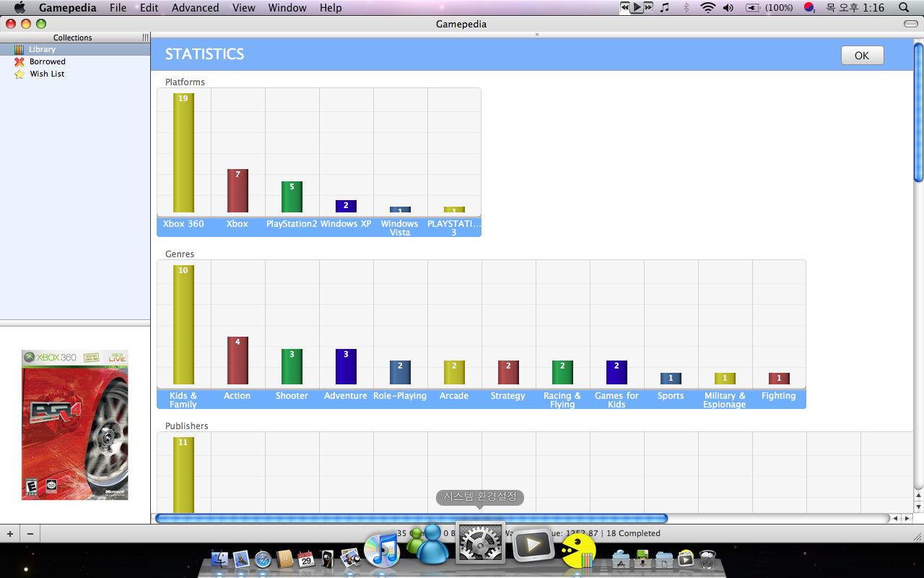Click the Collections header grip handle
This screenshot has width=924, height=578.
(x=145, y=37)
